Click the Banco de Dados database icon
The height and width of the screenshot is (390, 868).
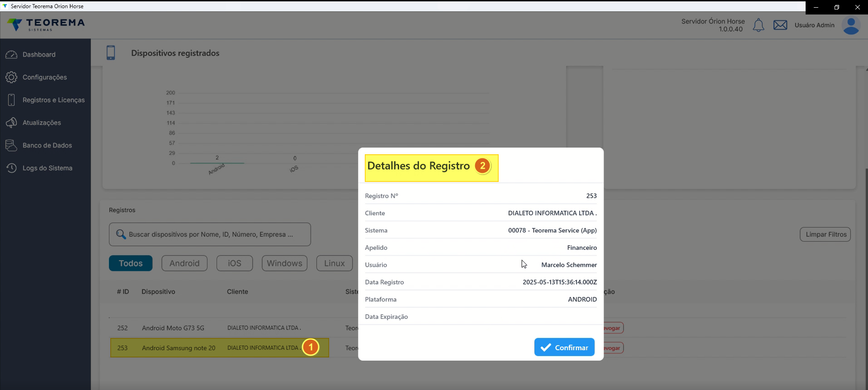(11, 145)
